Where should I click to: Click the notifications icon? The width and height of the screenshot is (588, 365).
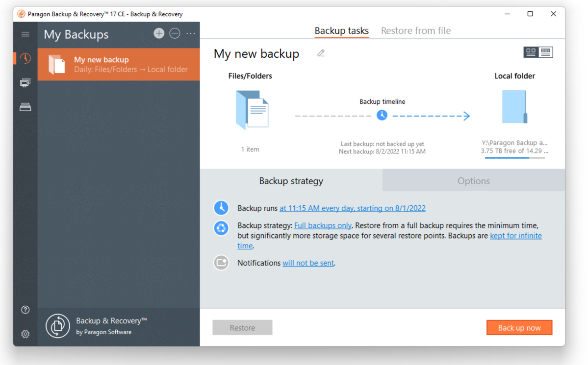[221, 263]
